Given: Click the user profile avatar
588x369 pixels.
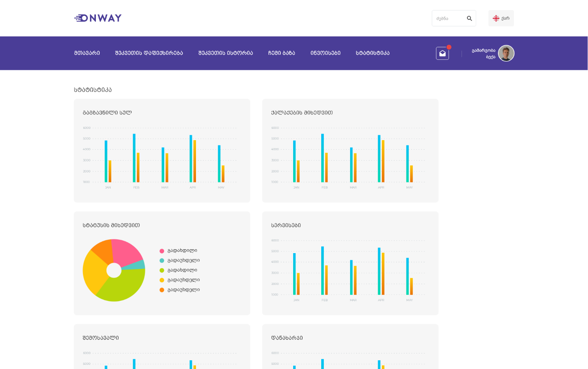Looking at the screenshot, I should pyautogui.click(x=506, y=53).
